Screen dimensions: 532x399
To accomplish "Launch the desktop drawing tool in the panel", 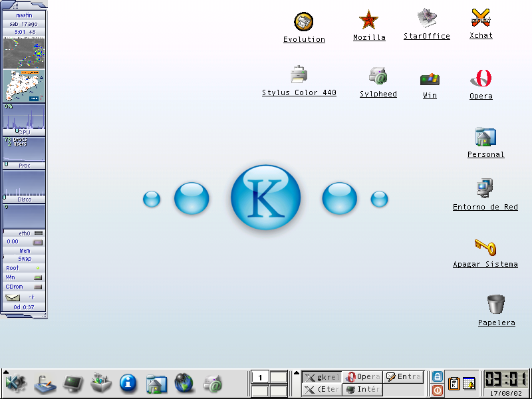I will [x=45, y=384].
